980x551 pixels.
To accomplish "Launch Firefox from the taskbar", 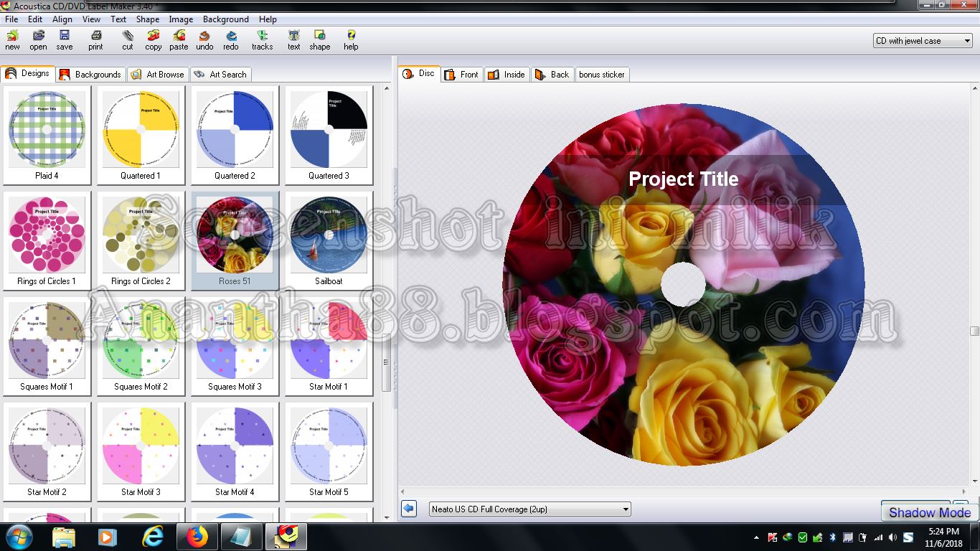I will pos(197,537).
